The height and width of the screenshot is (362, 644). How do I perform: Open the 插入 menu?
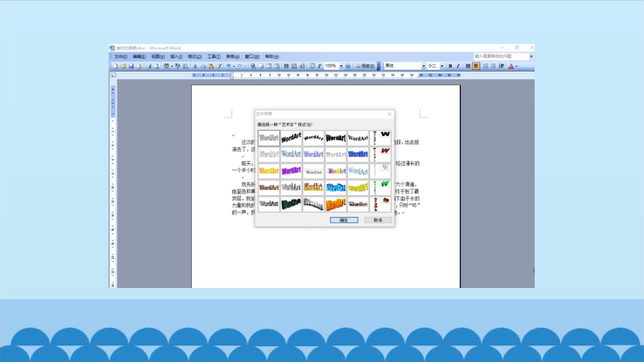[176, 57]
